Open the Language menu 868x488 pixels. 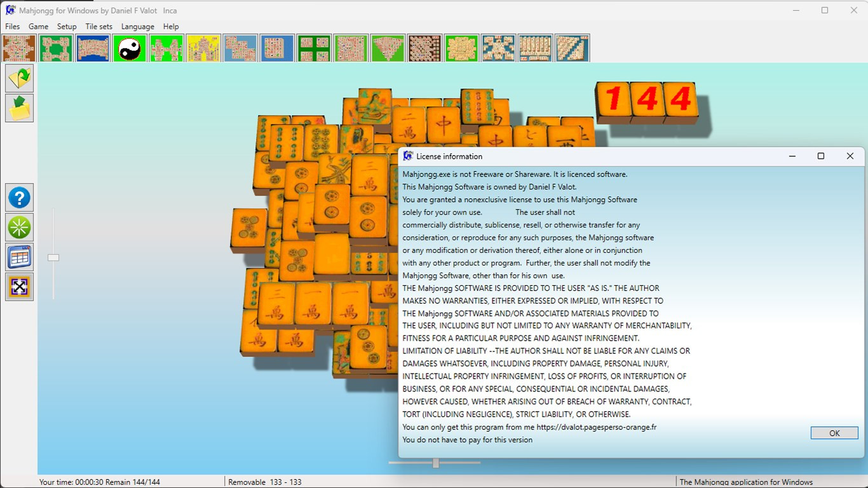click(137, 27)
